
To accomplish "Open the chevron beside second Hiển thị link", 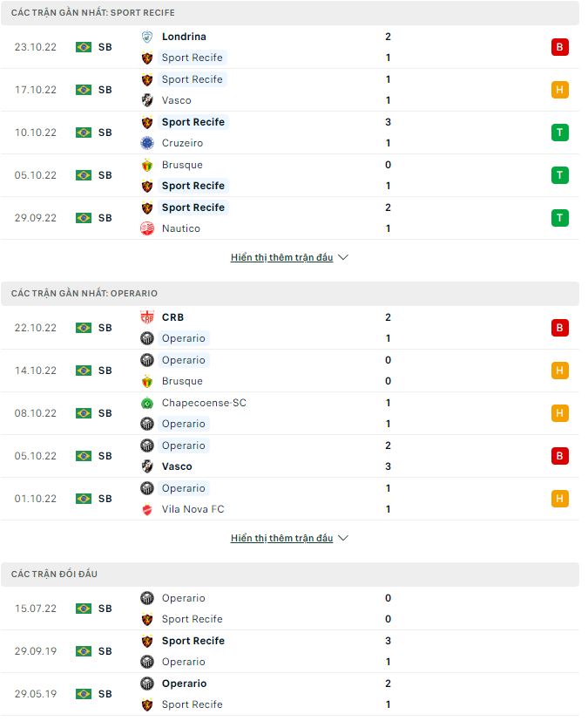I will click(x=343, y=538).
